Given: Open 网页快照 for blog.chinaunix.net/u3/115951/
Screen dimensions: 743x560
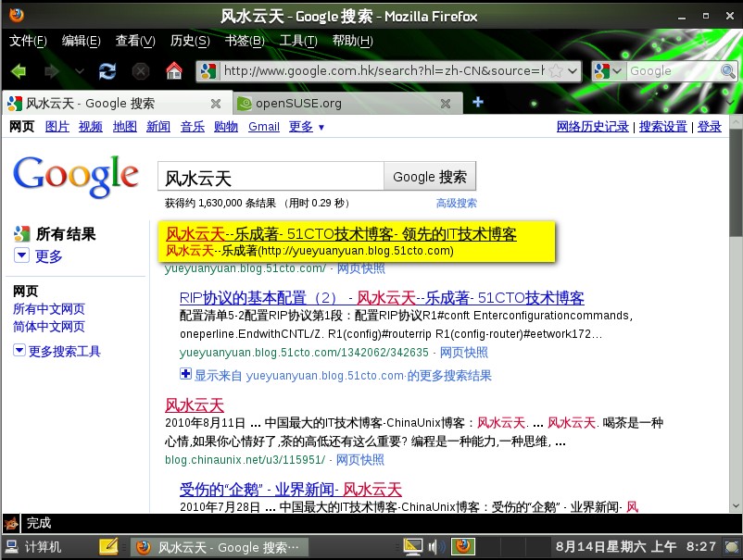Looking at the screenshot, I should [x=360, y=460].
